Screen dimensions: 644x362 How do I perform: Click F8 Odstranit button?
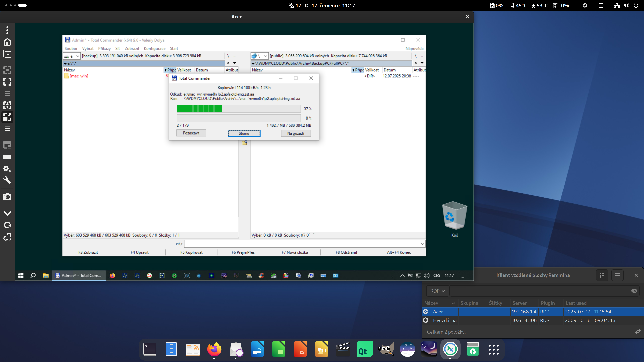[346, 252]
